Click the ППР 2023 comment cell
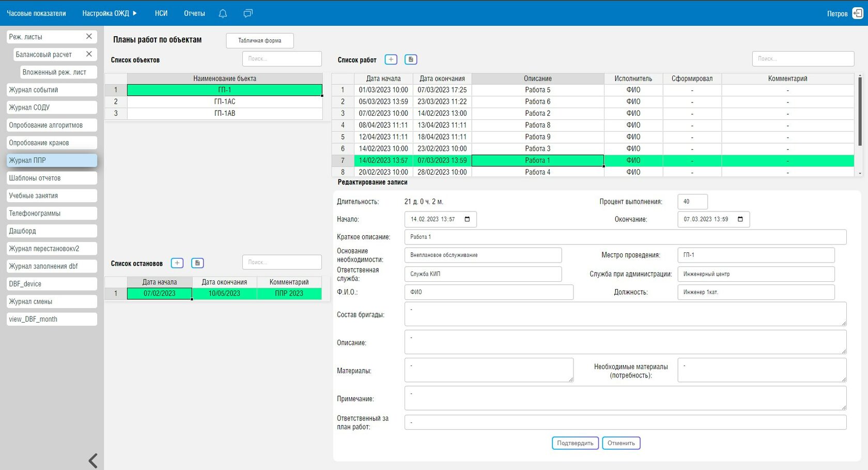 (x=289, y=293)
